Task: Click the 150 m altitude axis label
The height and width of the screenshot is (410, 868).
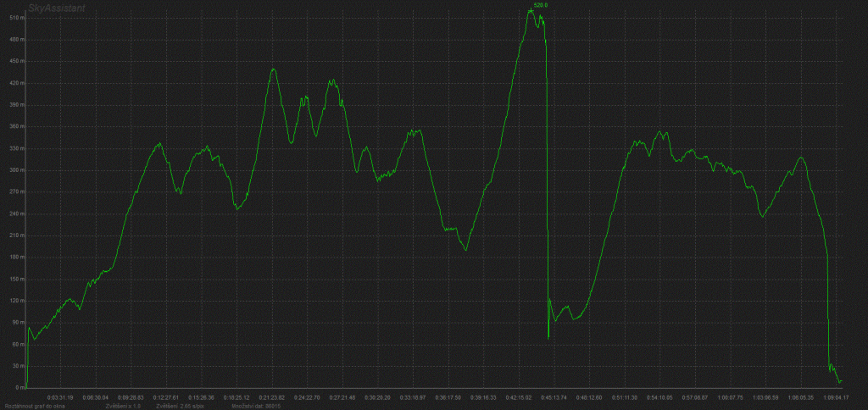Action: tap(16, 279)
